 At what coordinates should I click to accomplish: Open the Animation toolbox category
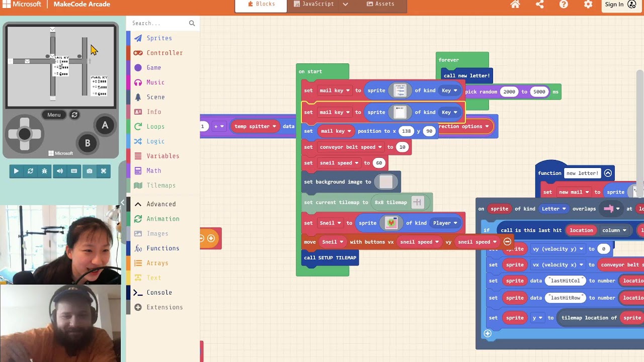click(x=163, y=219)
